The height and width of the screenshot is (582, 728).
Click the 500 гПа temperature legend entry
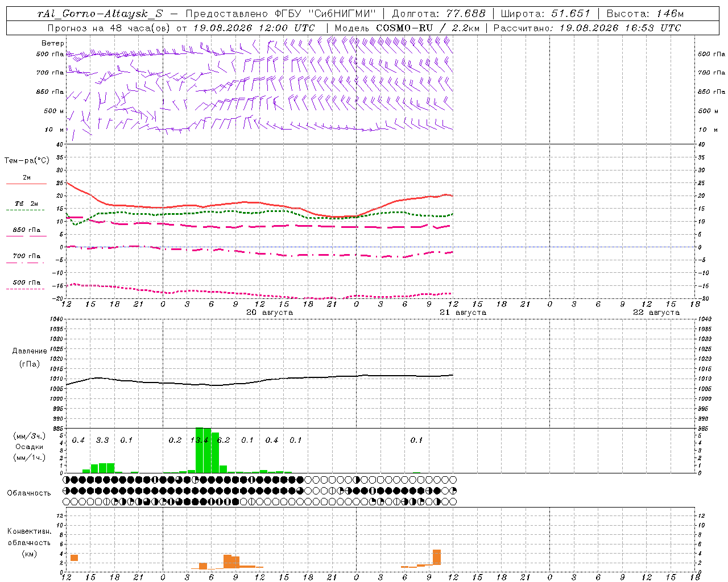click(x=26, y=282)
